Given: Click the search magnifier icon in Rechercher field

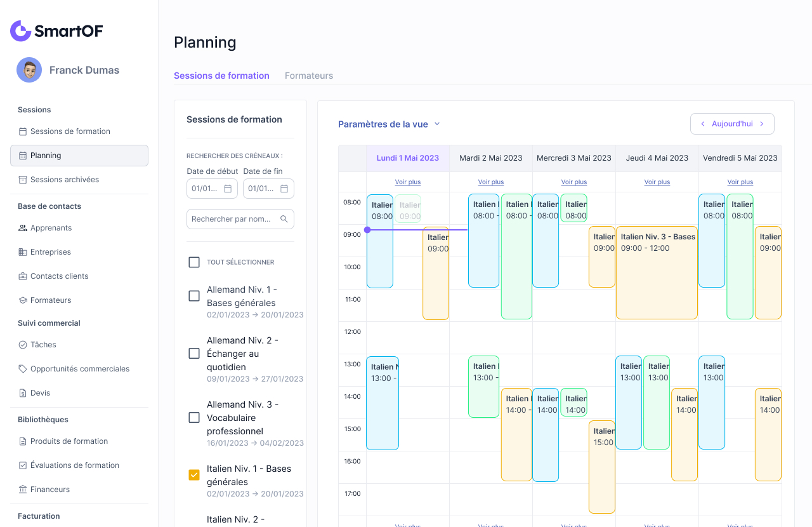Looking at the screenshot, I should pyautogui.click(x=284, y=219).
